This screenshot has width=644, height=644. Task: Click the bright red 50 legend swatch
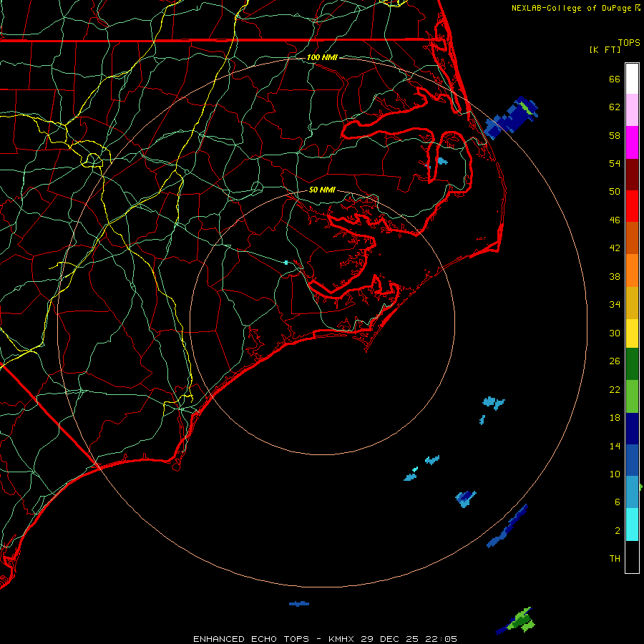click(632, 206)
